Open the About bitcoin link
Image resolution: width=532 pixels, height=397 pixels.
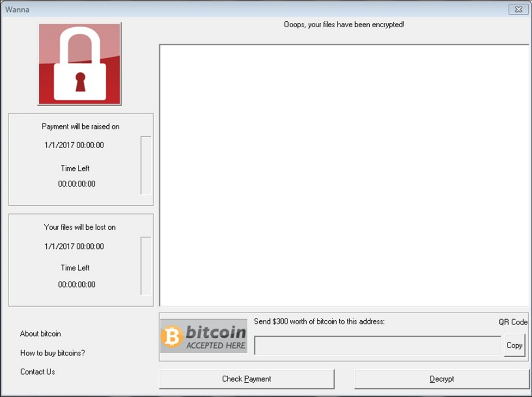pyautogui.click(x=40, y=333)
